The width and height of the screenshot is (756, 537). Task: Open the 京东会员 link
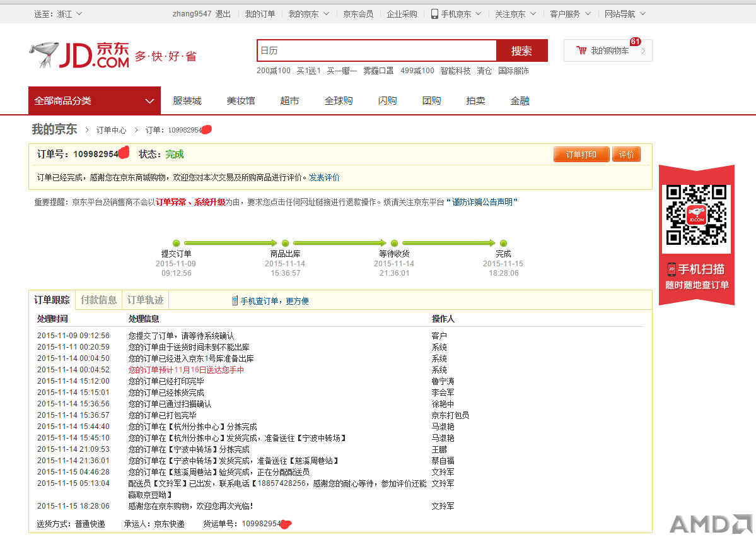click(x=358, y=14)
